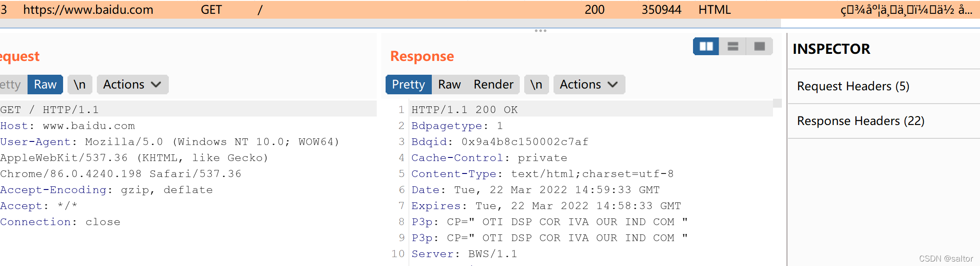The image size is (980, 266).
Task: Switch Request view to Raw tab
Action: click(45, 85)
